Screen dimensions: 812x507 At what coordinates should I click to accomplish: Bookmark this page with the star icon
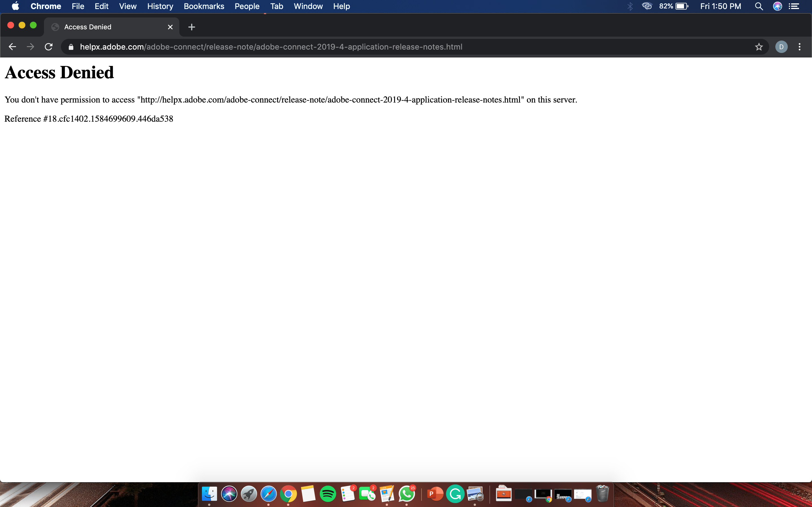point(759,46)
